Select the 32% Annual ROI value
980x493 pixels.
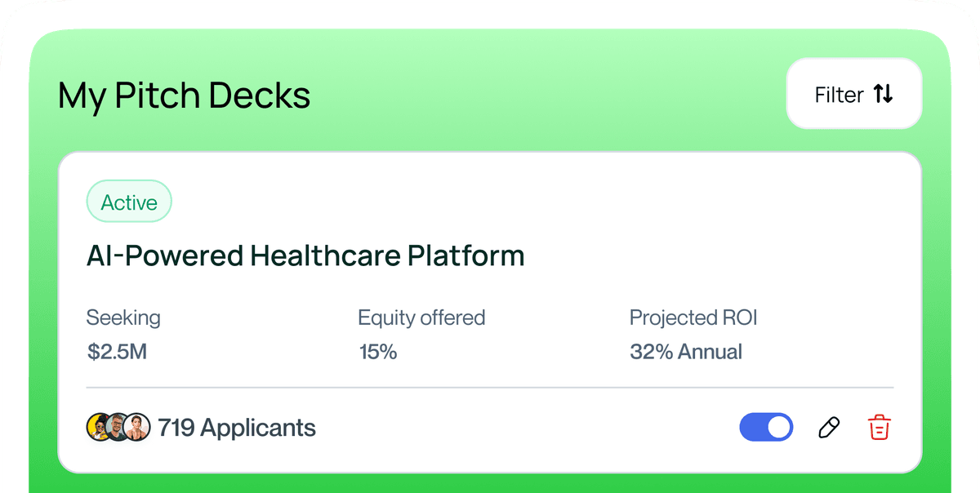686,353
